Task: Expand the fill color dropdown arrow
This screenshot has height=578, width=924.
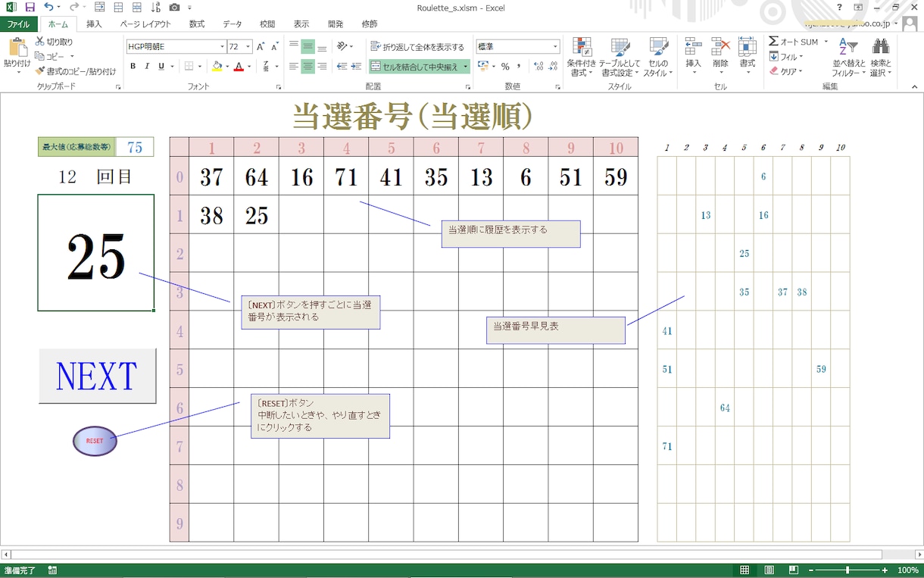Action: (226, 67)
